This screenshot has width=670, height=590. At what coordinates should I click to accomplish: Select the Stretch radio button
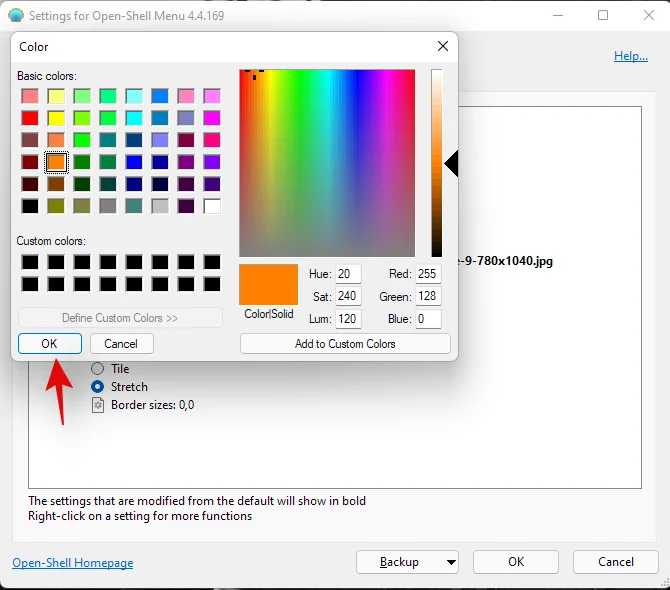(98, 387)
